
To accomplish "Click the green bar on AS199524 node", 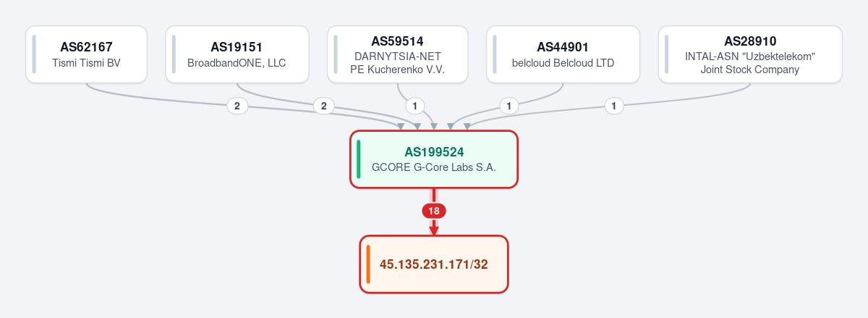I will coord(359,159).
